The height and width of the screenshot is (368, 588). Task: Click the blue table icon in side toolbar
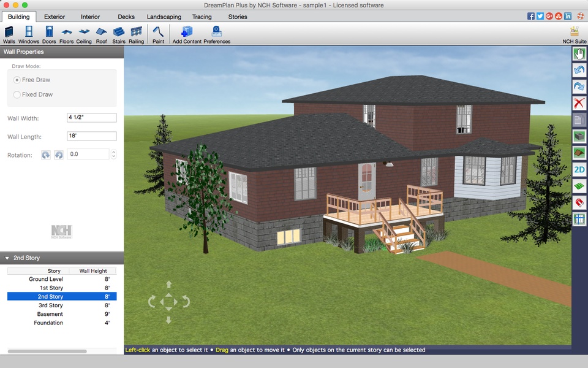point(579,220)
